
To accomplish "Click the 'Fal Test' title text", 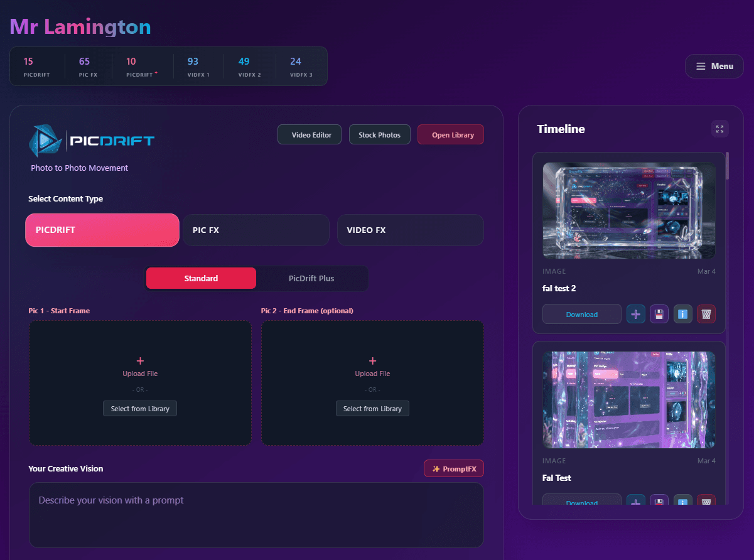I will point(557,478).
